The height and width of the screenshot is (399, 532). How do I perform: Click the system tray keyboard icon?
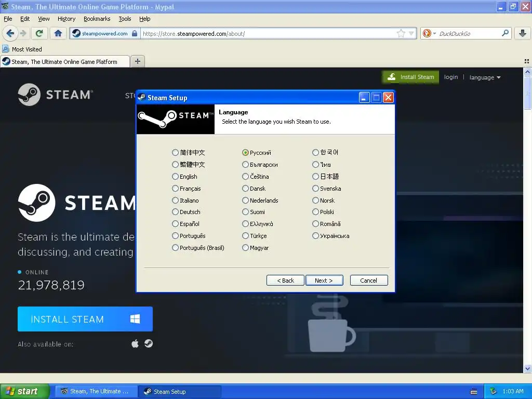(x=474, y=392)
